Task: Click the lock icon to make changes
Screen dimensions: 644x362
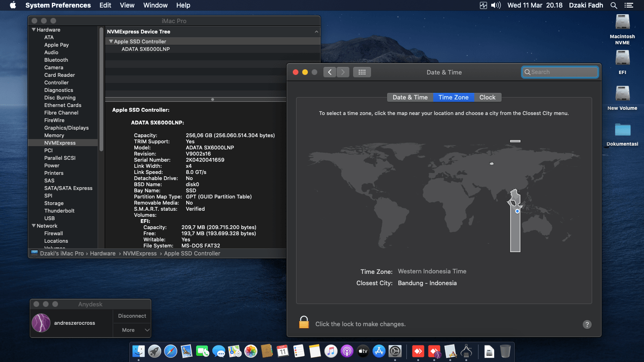Action: point(304,323)
